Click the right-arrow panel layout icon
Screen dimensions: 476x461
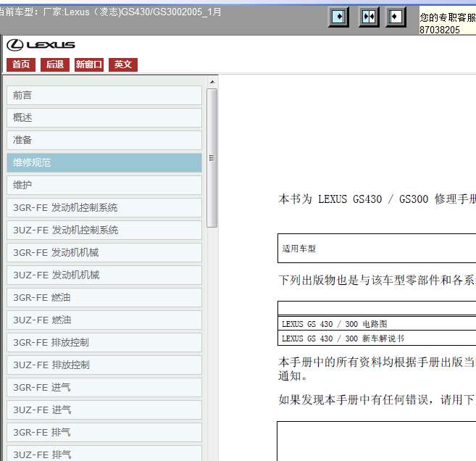click(x=338, y=17)
